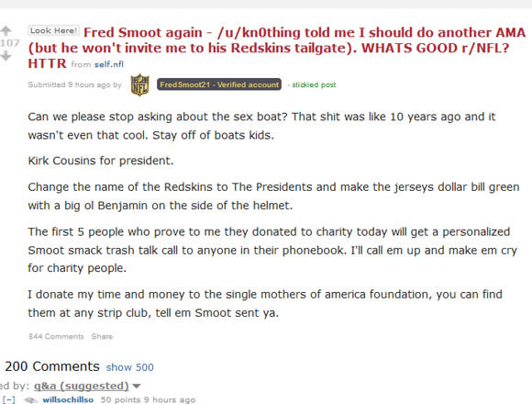Open the Fred Smoot AMA title link
Screen dimensions: 532x404
276,48
